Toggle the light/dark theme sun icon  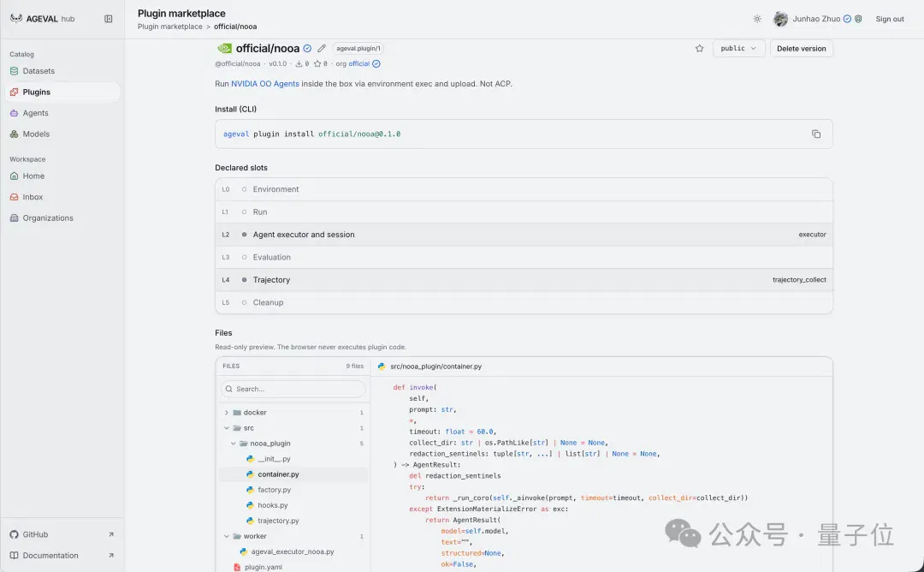tap(757, 19)
